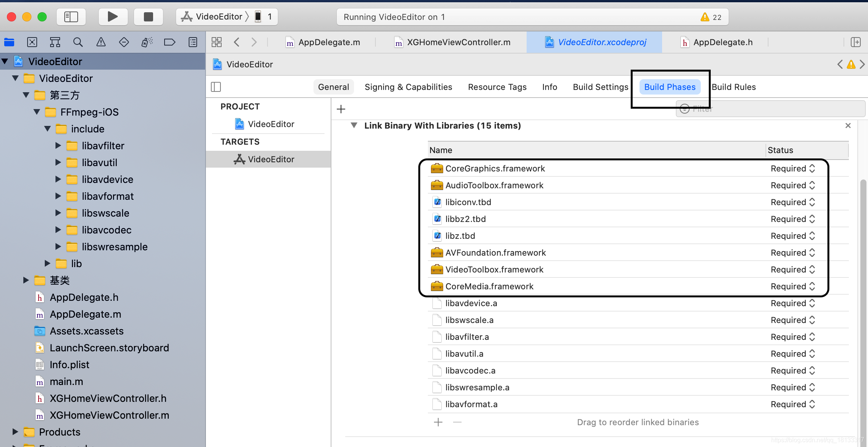The width and height of the screenshot is (868, 447).
Task: Choose the run destination device 1
Action: [264, 17]
